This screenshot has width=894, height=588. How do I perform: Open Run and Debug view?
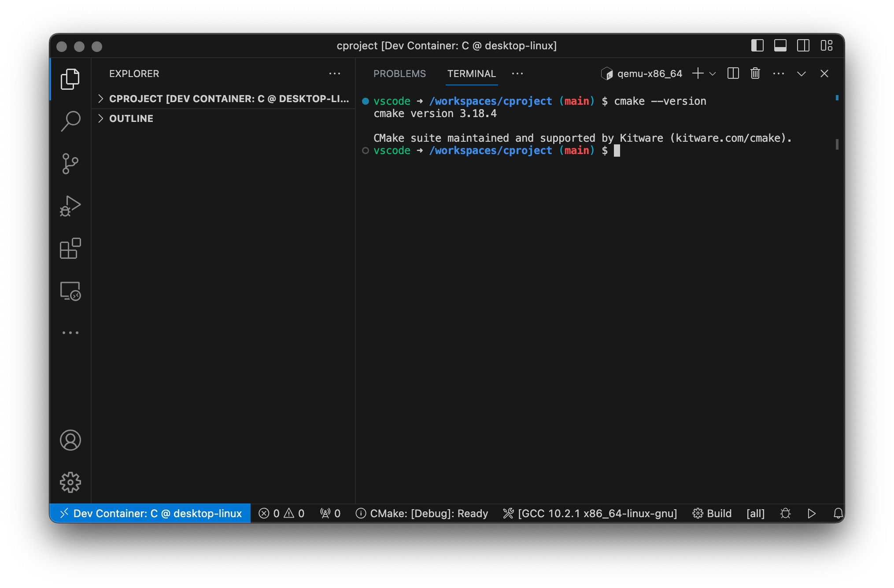(70, 206)
